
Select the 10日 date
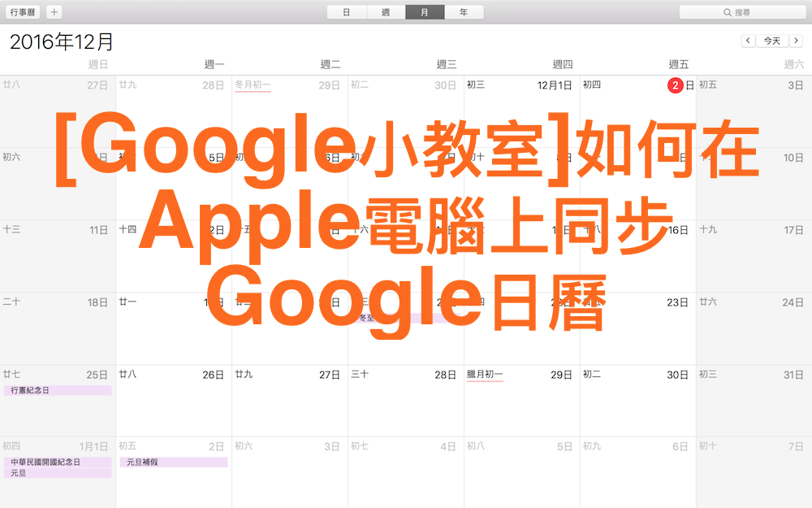[793, 158]
